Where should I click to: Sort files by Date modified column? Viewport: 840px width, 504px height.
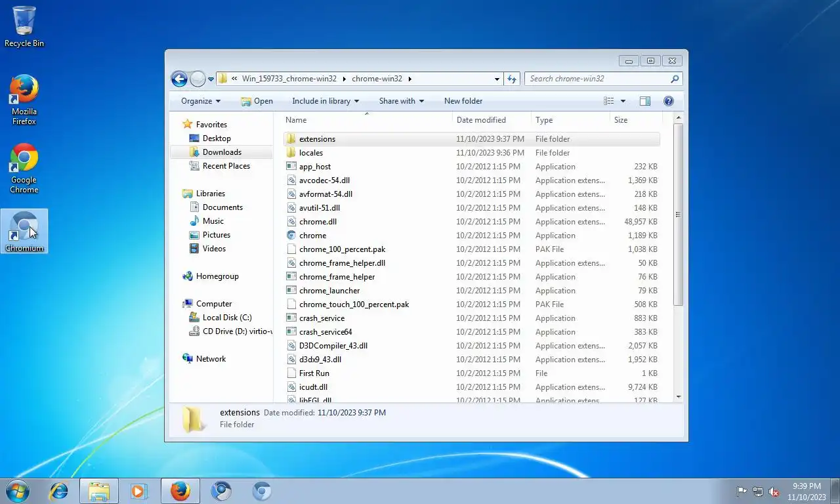492,120
